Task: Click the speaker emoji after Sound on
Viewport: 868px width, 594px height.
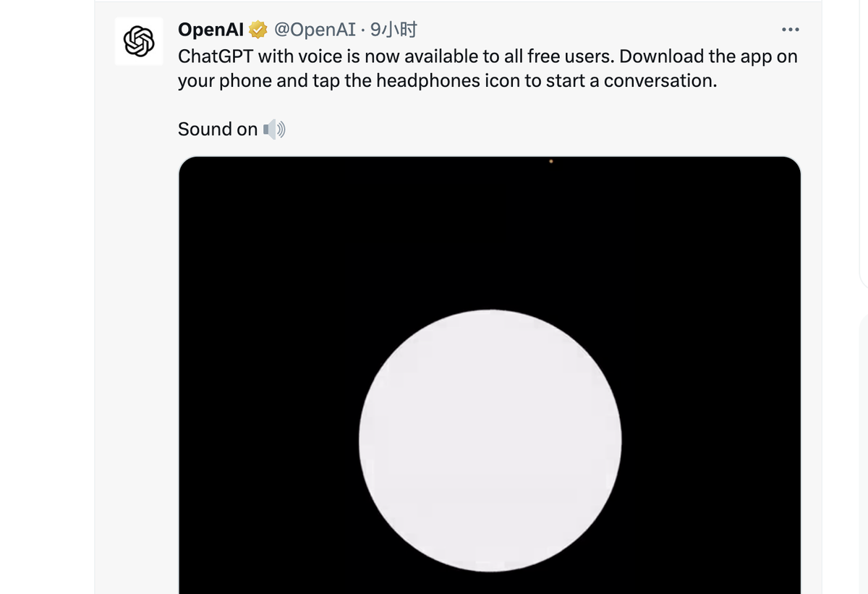Action: (x=274, y=130)
